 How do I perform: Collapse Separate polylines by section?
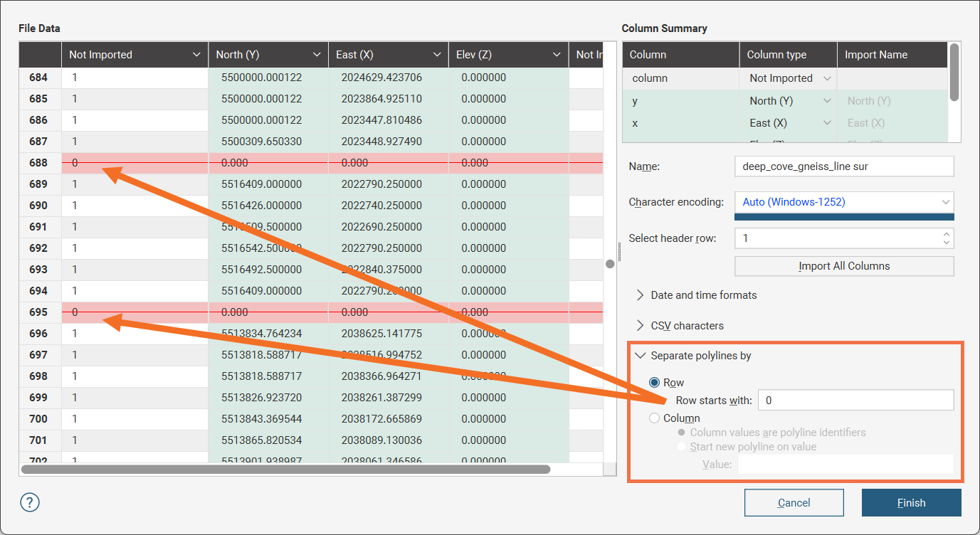[640, 356]
